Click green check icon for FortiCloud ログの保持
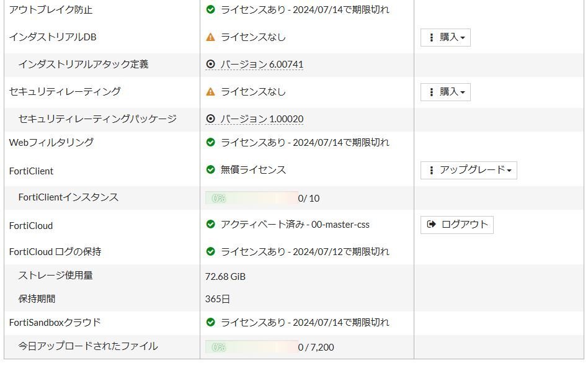 point(210,252)
